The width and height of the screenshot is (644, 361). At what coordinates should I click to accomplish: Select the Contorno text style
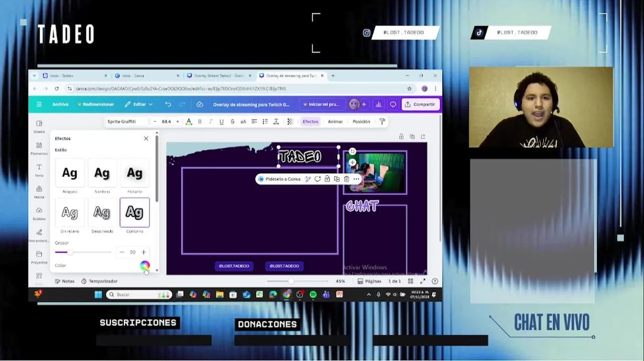(134, 213)
